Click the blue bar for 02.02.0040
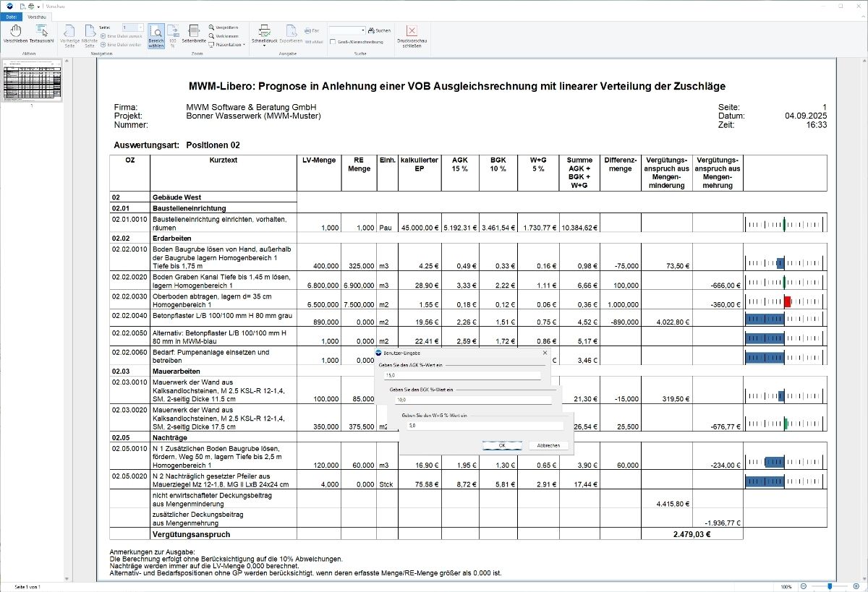868x592 pixels. click(x=765, y=319)
